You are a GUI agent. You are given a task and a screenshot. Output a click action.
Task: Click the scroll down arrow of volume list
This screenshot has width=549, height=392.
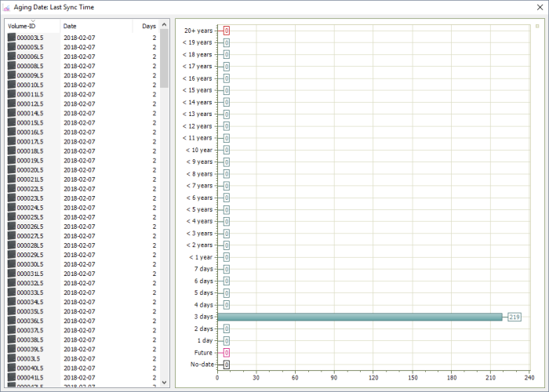click(x=164, y=383)
